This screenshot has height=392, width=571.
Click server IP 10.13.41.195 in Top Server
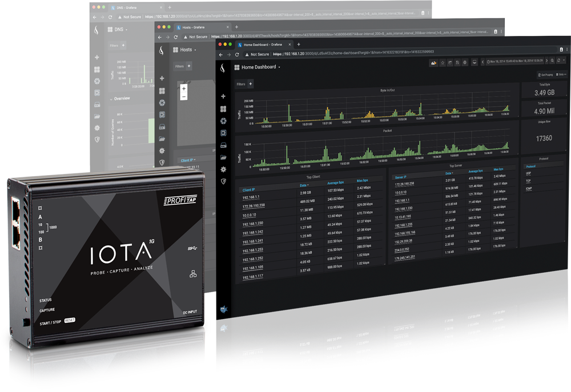tap(403, 217)
